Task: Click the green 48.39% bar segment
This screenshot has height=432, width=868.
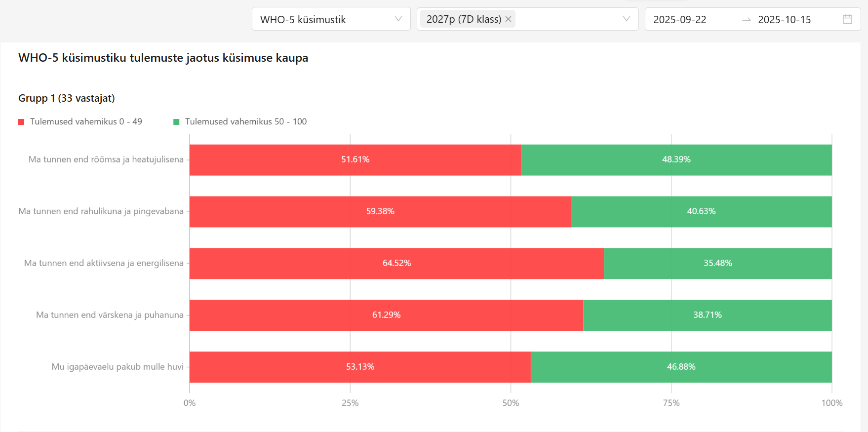Action: pos(676,159)
